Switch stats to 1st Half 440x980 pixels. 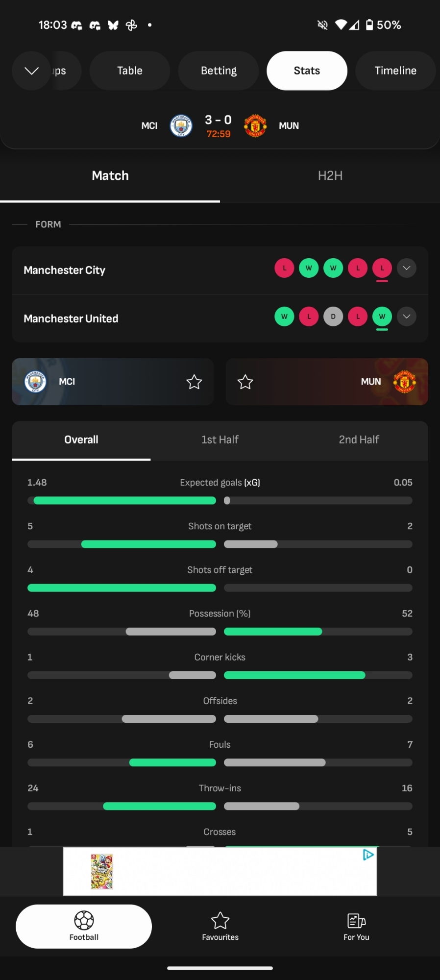(220, 440)
